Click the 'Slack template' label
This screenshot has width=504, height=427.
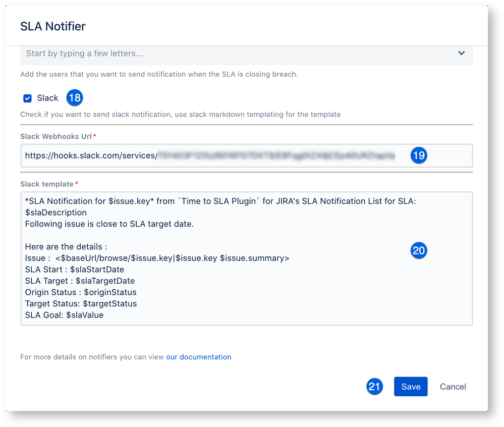point(47,184)
